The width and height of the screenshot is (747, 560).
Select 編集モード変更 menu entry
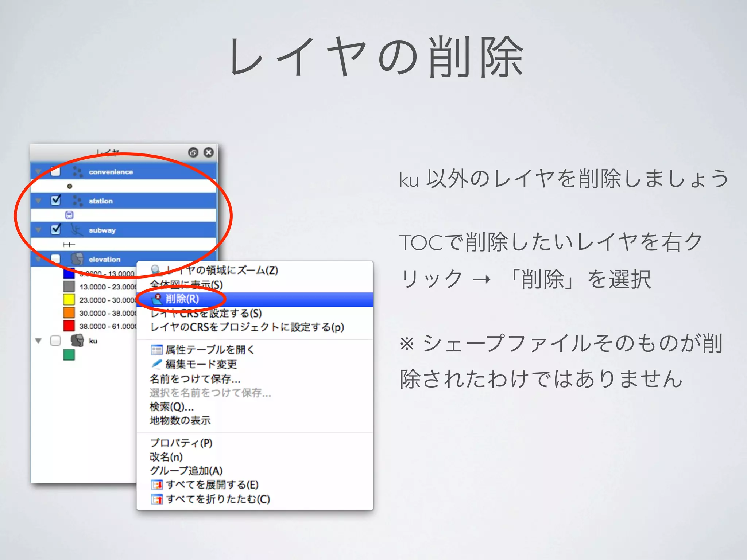pos(255,364)
